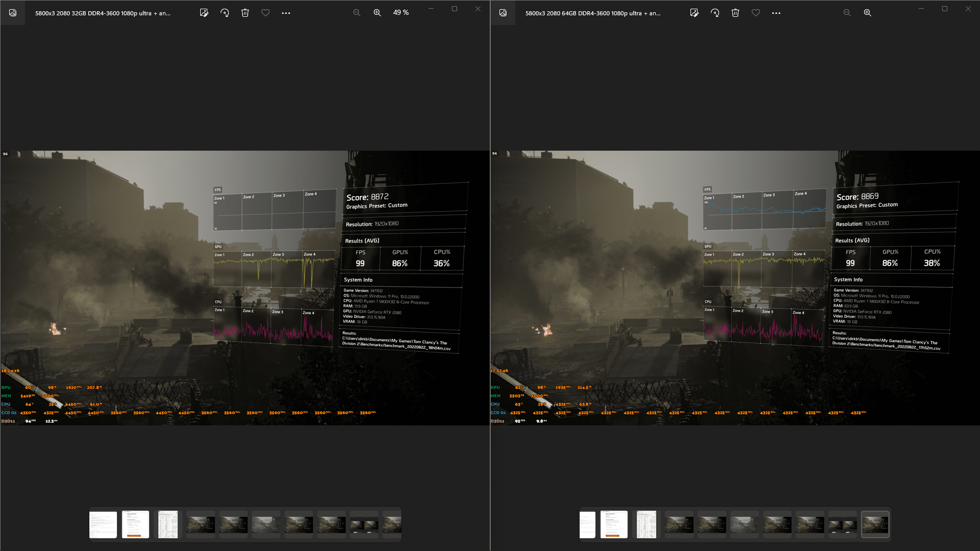Click benchmark image with score 8869
980x551 pixels.
point(735,288)
